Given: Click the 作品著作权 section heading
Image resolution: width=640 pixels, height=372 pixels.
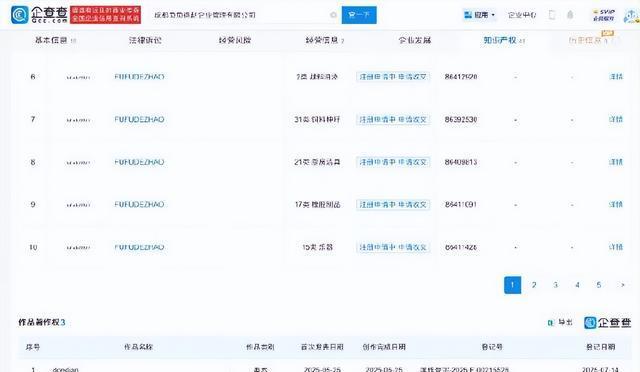Looking at the screenshot, I should coord(41,323).
